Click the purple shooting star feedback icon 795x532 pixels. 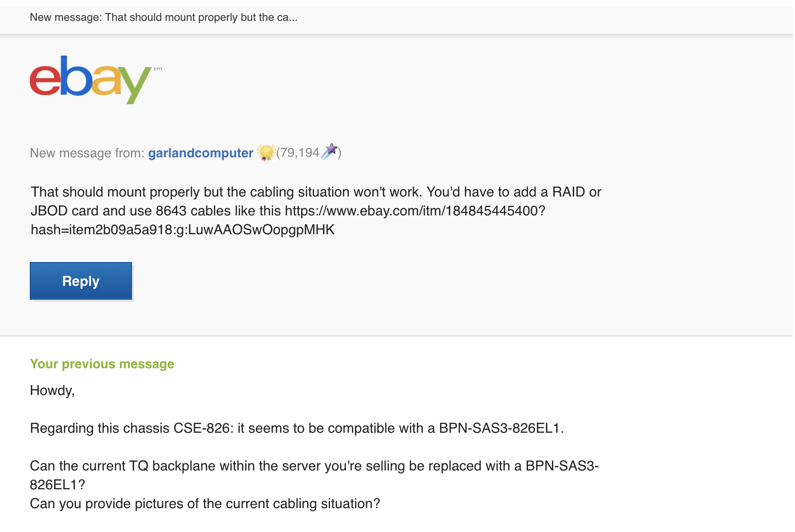tap(330, 152)
